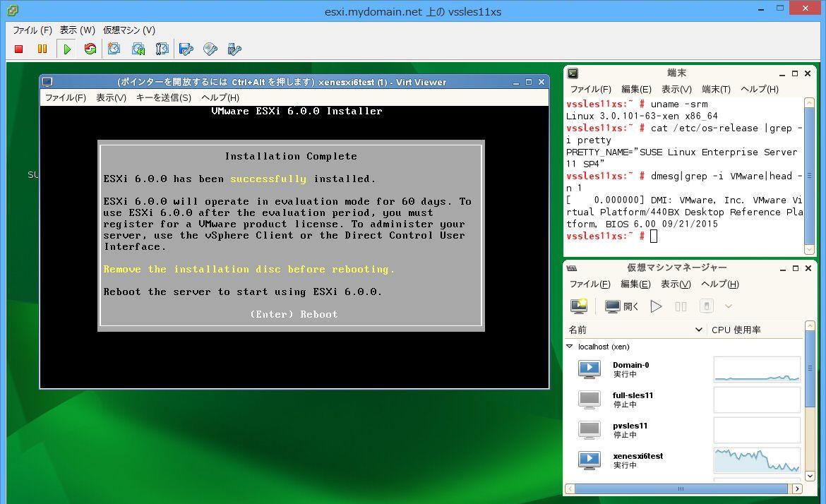Screen dimensions: 826x504
Task: Click the Virt Viewer window menu icon
Action: [x=47, y=82]
